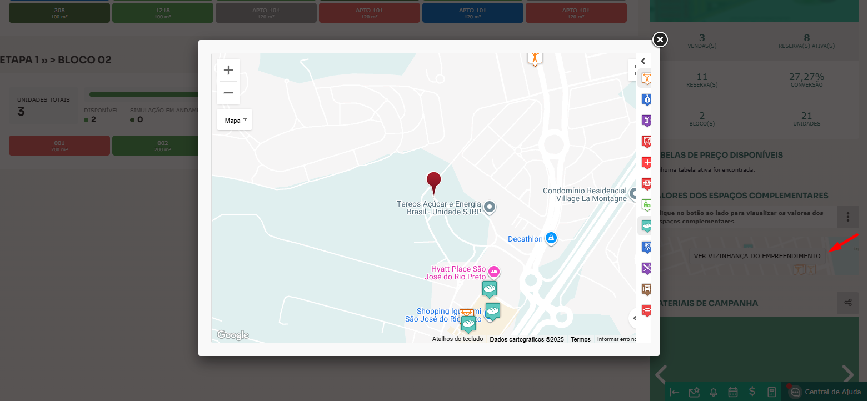Click Condomínio Residencial Village La Montagne label
868x401 pixels.
(585, 194)
